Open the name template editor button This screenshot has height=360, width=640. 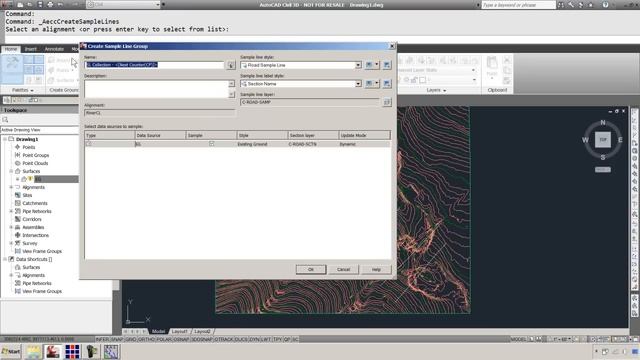tap(231, 65)
